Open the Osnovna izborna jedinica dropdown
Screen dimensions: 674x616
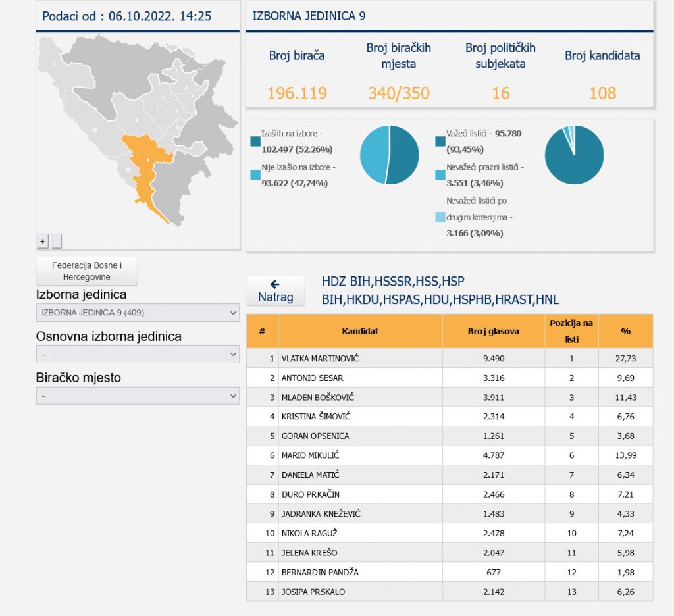click(138, 354)
